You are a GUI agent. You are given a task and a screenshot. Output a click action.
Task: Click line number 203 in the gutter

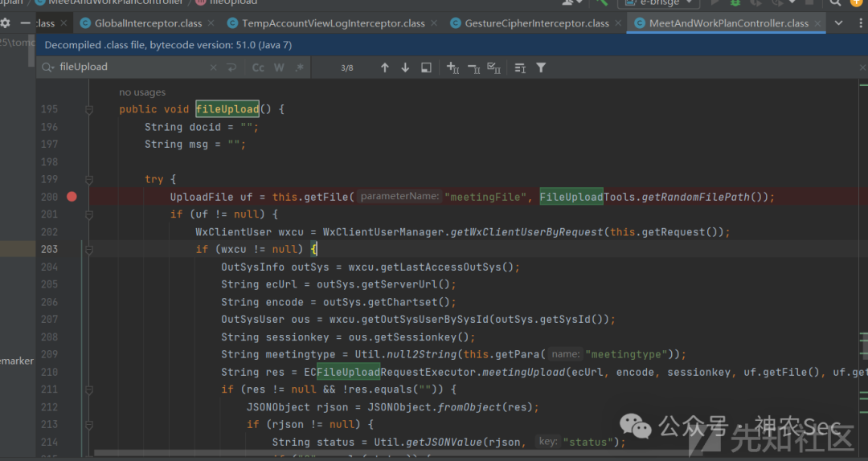pos(49,249)
